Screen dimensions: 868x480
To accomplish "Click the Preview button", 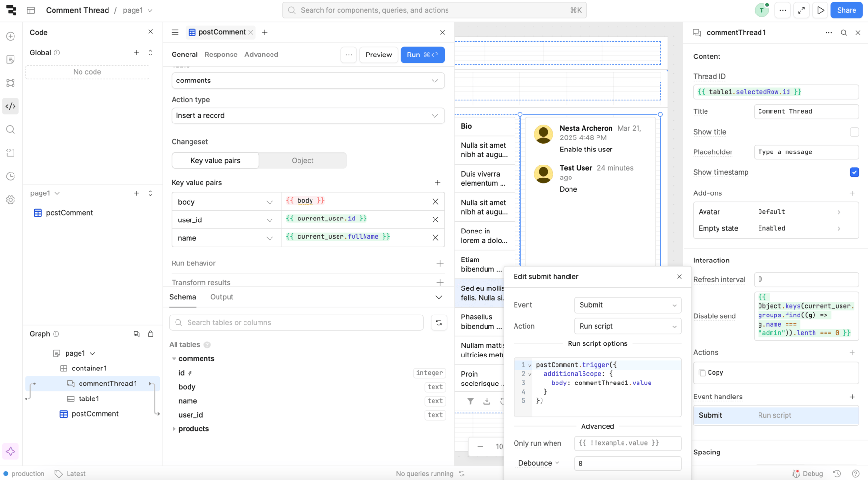I will pos(379,55).
